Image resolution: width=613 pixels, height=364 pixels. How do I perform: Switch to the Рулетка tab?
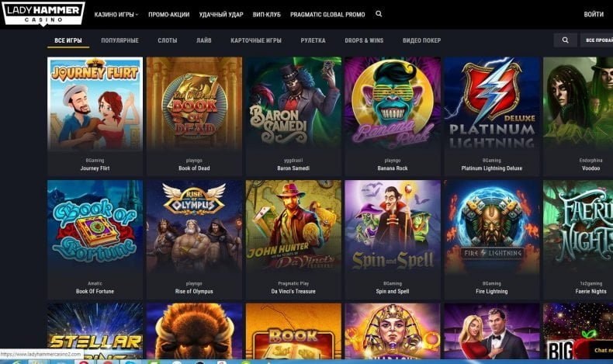[313, 40]
